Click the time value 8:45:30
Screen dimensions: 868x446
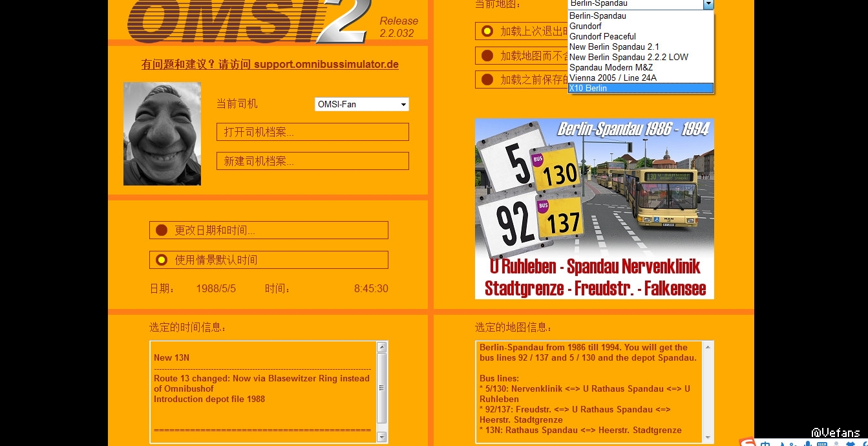click(x=371, y=289)
